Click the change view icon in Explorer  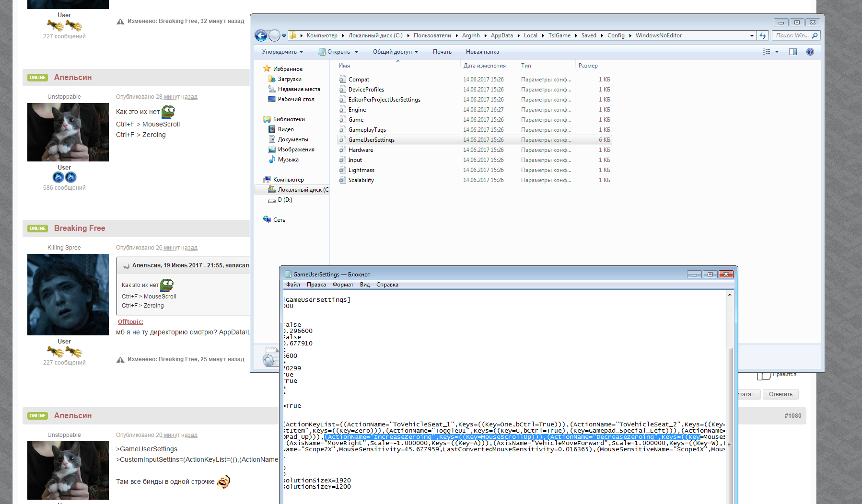point(767,52)
